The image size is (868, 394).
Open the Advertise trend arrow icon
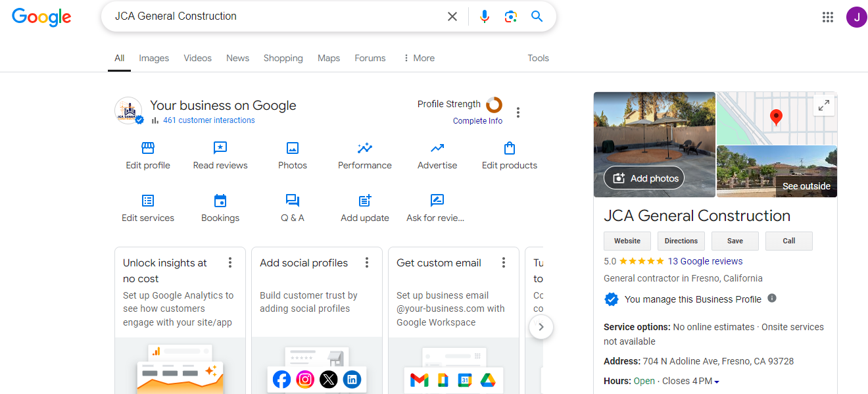pos(437,148)
